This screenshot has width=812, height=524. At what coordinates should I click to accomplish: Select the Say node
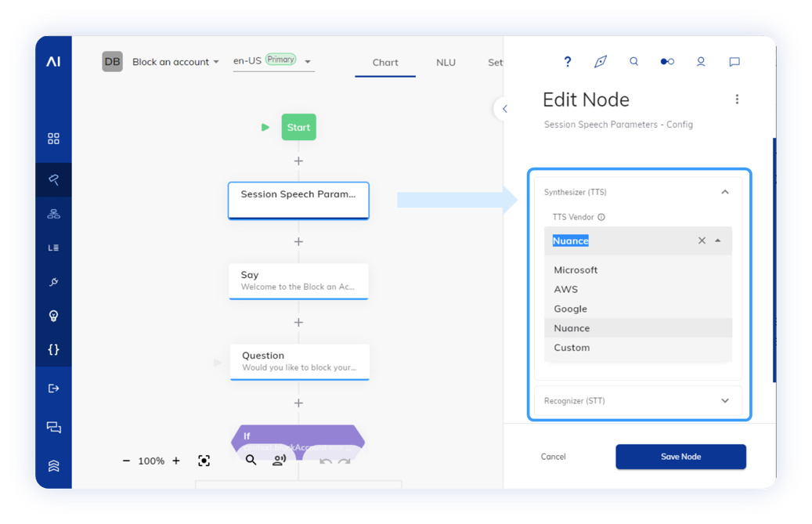[299, 281]
